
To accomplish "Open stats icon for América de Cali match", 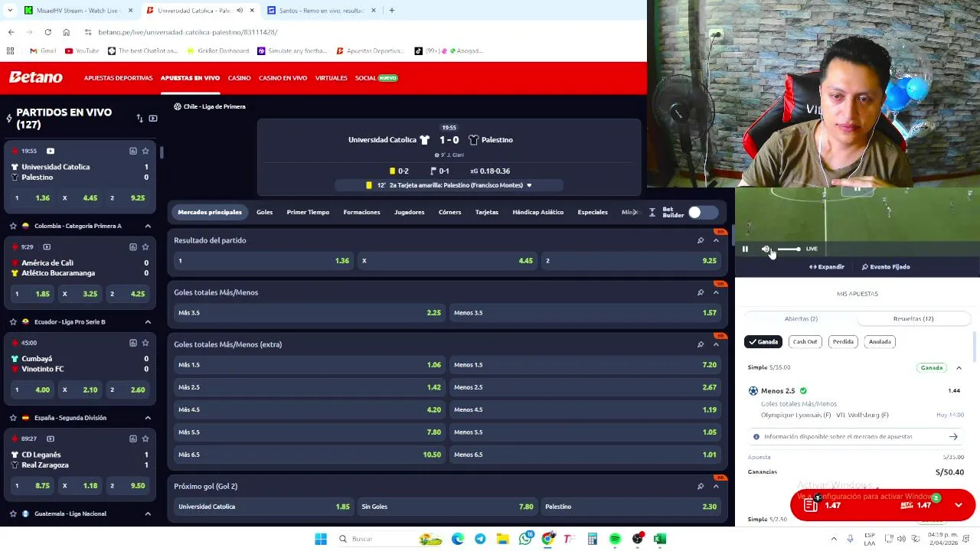I will coord(132,247).
